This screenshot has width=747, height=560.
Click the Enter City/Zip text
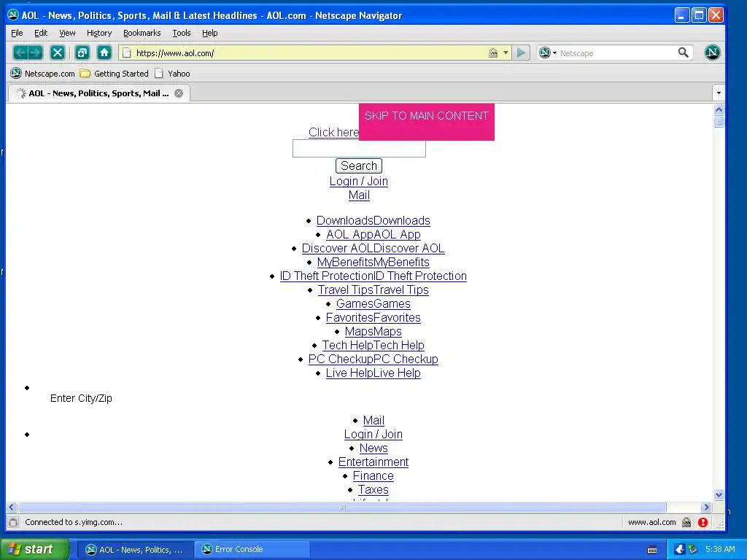pyautogui.click(x=81, y=398)
